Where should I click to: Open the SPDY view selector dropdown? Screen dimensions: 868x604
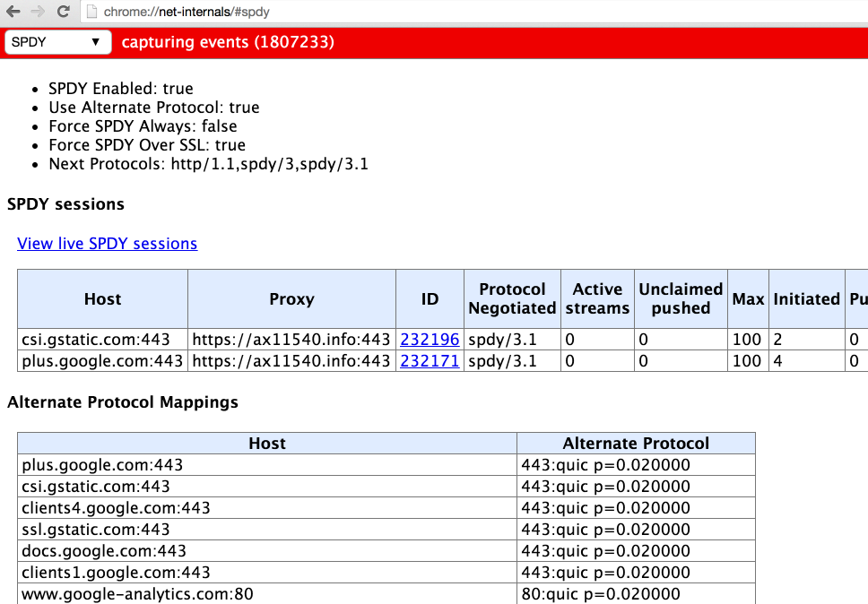pos(56,41)
